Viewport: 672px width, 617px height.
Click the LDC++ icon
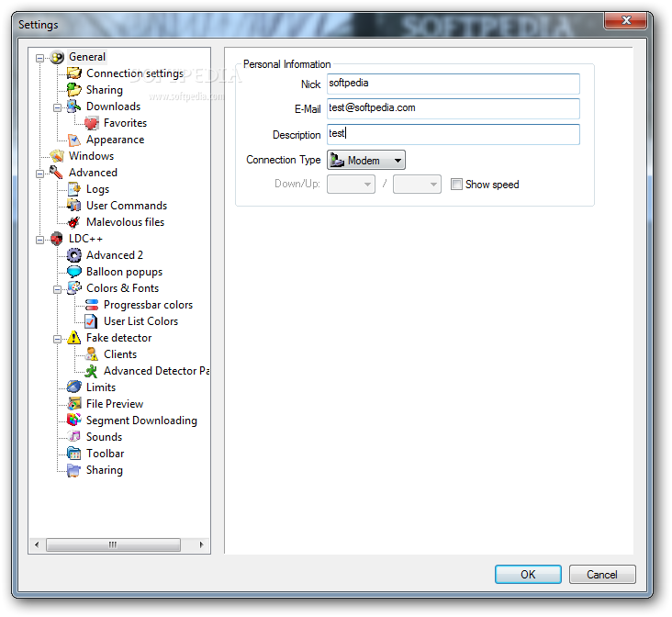(x=57, y=239)
